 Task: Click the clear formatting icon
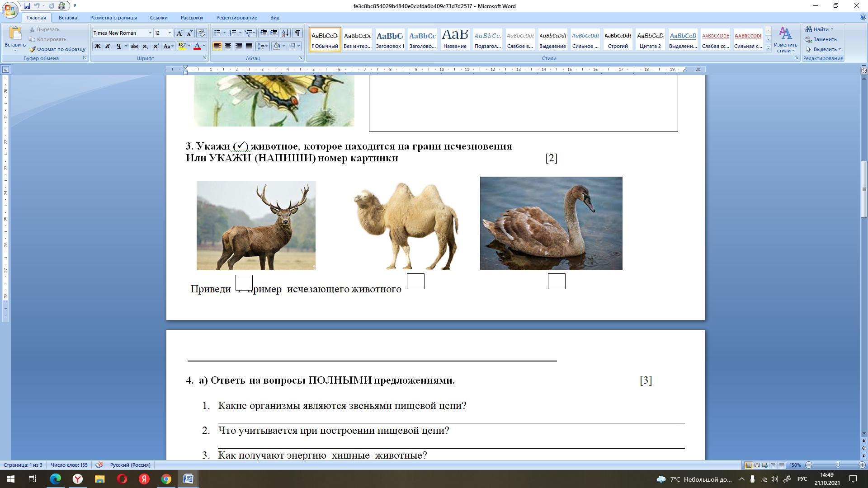pos(202,33)
